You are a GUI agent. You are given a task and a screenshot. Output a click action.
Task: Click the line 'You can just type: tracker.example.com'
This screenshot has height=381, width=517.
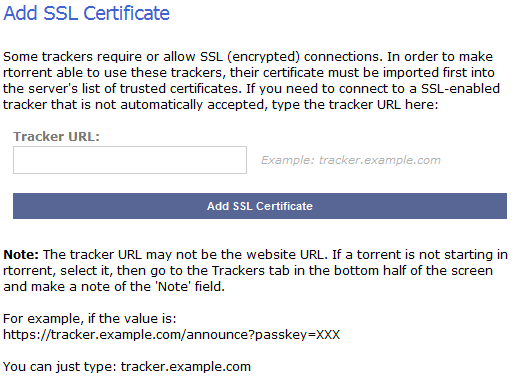[127, 367]
